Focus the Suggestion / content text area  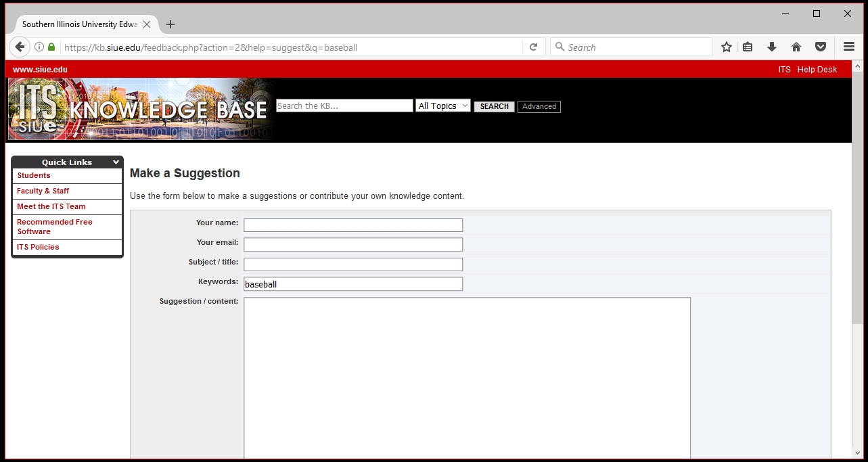coord(467,377)
